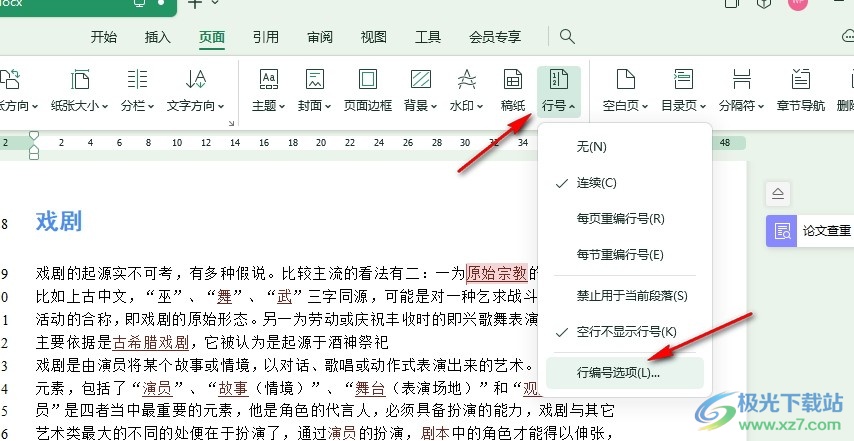Click the 古希腊戏剧 hyperlink
Viewport: 854px width, 441px height.
[x=150, y=342]
